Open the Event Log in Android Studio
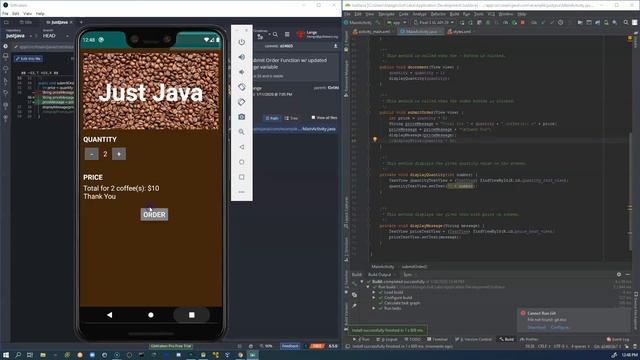The width and height of the screenshot is (640, 360). pos(618,339)
